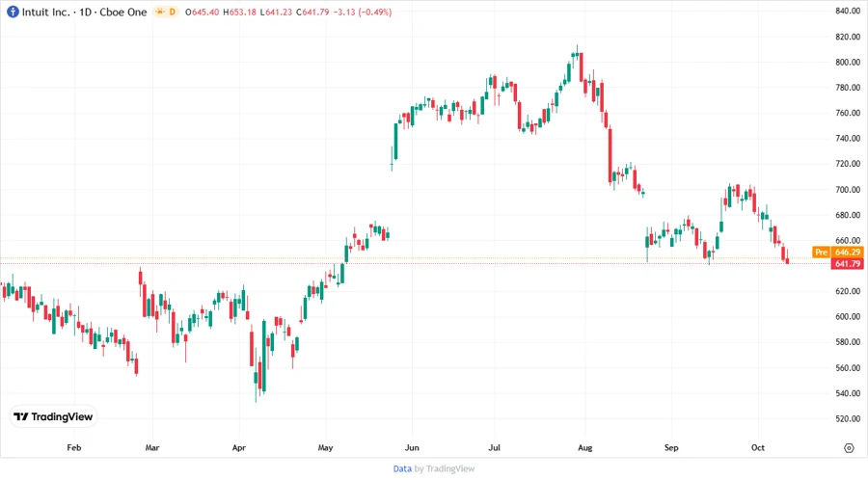Click the 600.00 price axis label
This screenshot has width=868, height=480.
tap(848, 316)
